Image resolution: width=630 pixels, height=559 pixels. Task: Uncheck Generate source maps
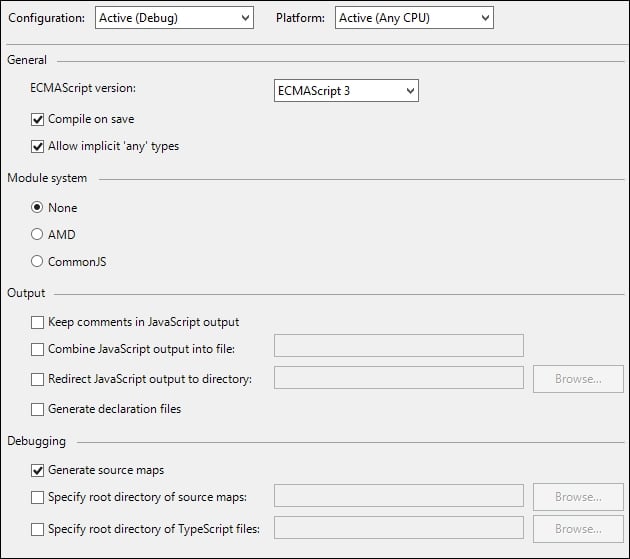[38, 470]
